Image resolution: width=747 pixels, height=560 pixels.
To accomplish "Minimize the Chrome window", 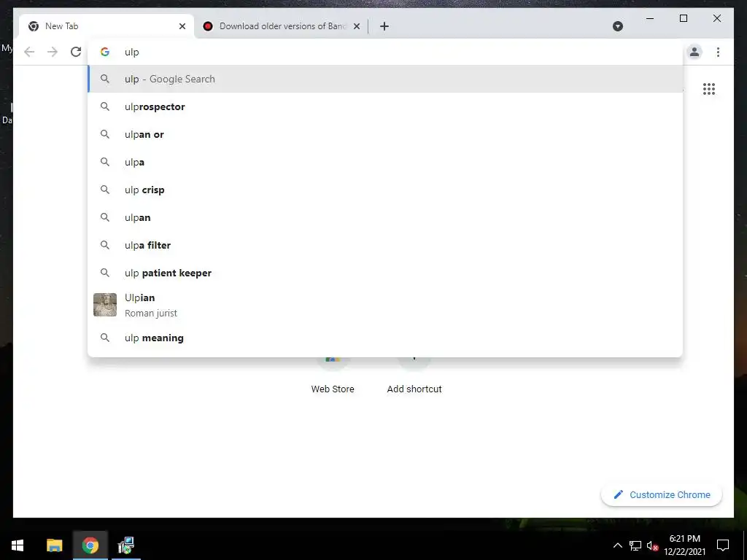I will (650, 18).
